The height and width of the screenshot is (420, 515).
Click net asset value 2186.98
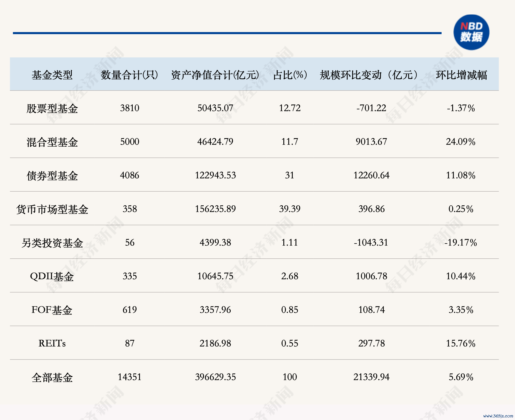pos(215,343)
